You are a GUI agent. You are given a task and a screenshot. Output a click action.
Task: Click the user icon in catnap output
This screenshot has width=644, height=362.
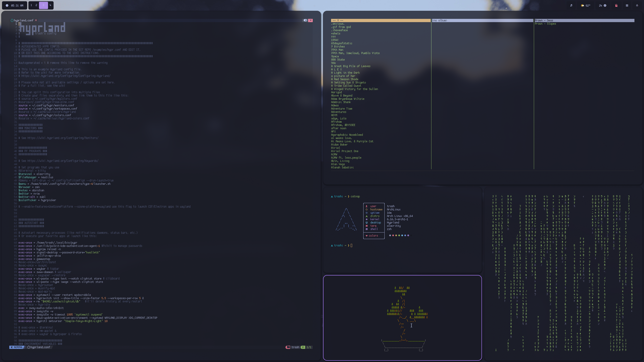(367, 206)
